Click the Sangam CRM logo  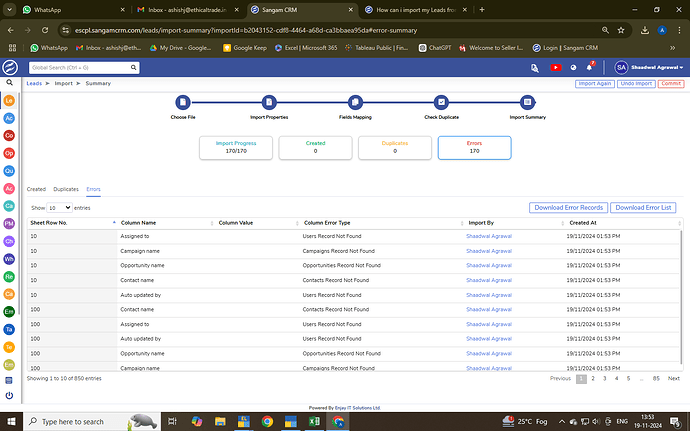click(x=10, y=67)
